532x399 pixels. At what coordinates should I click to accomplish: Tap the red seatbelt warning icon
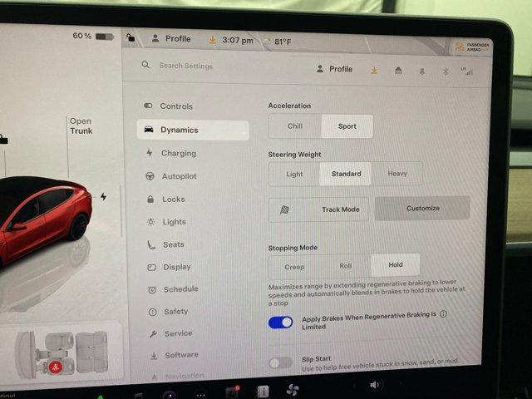tap(56, 367)
